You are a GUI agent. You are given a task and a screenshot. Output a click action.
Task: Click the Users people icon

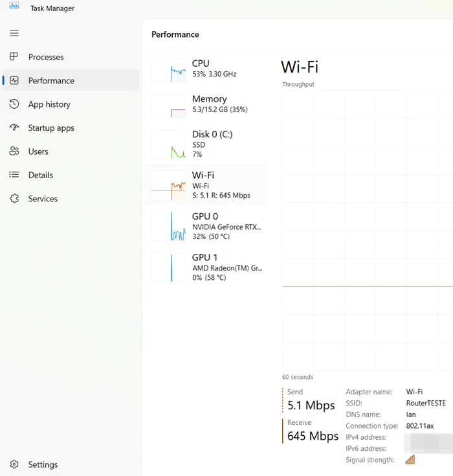(14, 152)
